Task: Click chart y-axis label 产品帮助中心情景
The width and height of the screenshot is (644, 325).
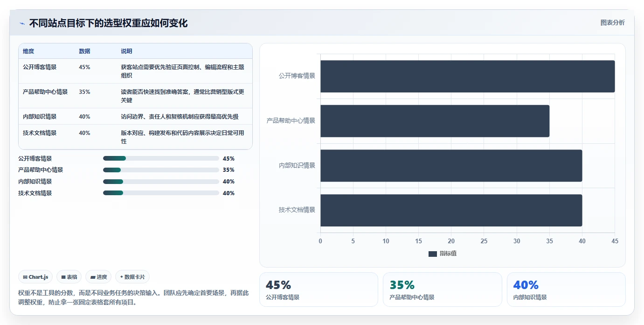Action: point(291,120)
